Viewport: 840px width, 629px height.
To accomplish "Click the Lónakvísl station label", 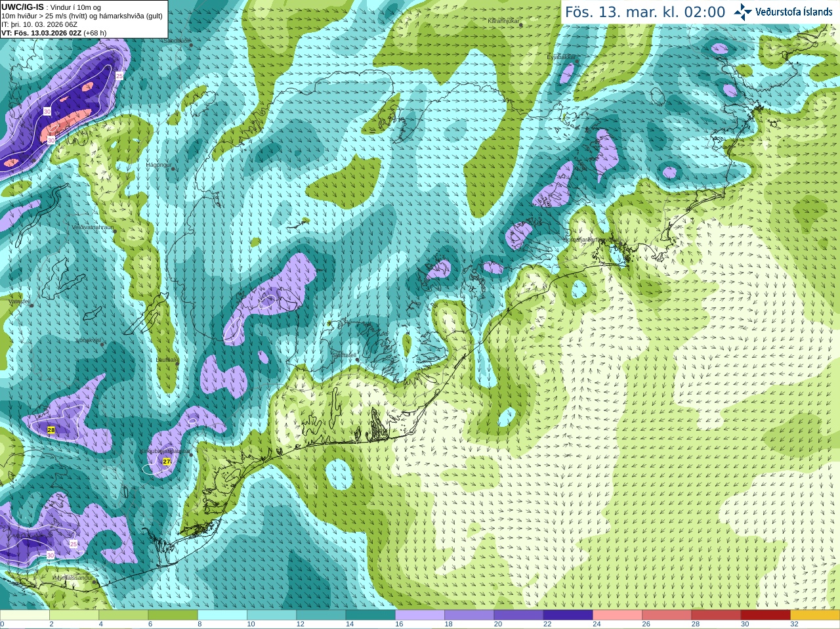I will click(x=88, y=340).
